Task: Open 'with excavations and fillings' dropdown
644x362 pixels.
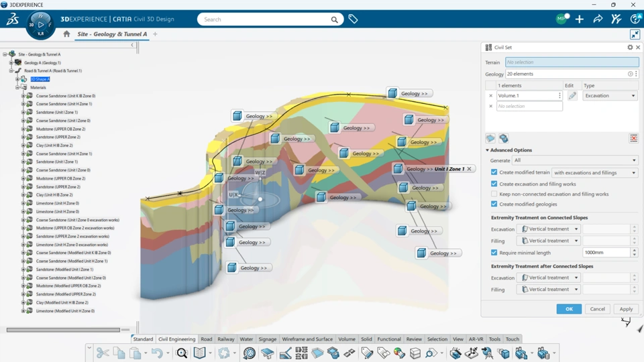Action: click(x=595, y=173)
